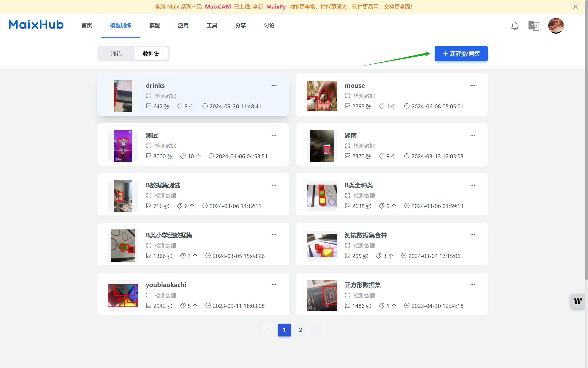Open more options for 测试数据集合并 dataset

473,235
